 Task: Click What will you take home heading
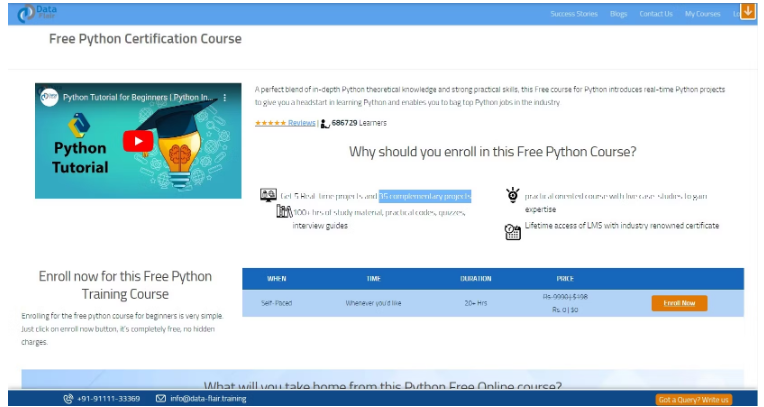(382, 386)
